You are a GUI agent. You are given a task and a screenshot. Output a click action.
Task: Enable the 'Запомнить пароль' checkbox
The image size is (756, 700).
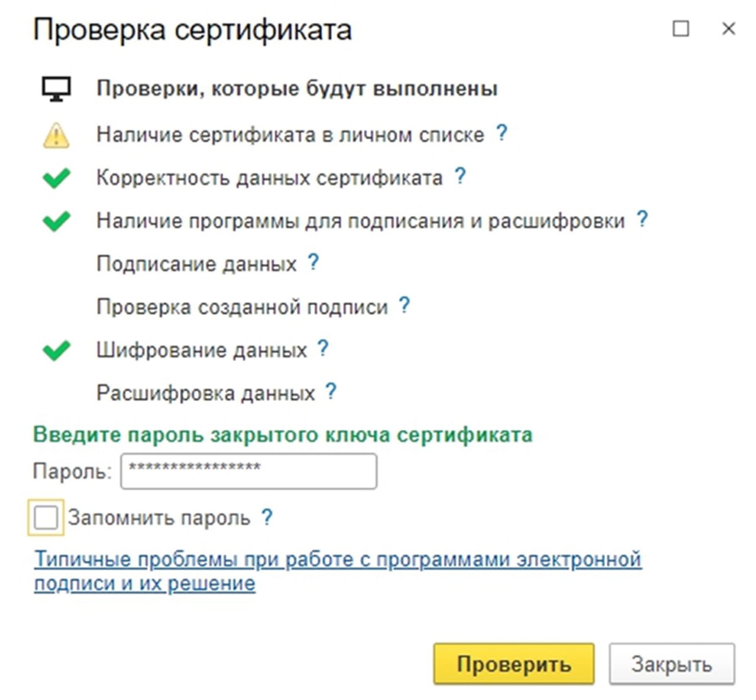coord(45,518)
